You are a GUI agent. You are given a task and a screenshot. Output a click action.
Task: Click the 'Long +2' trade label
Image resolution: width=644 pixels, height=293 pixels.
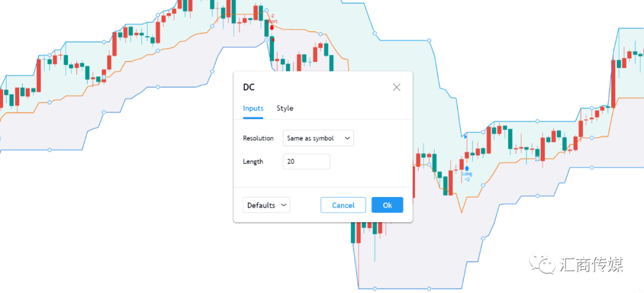[467, 176]
